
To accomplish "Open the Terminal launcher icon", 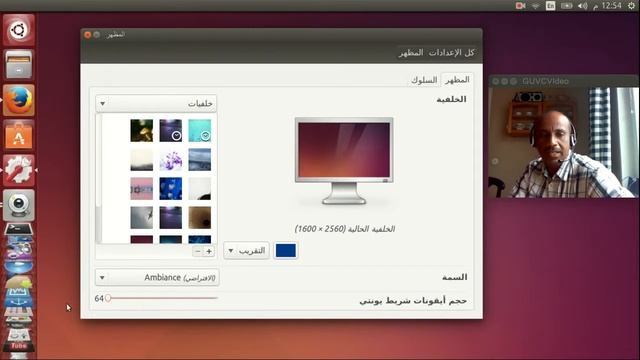I will coord(19,229).
